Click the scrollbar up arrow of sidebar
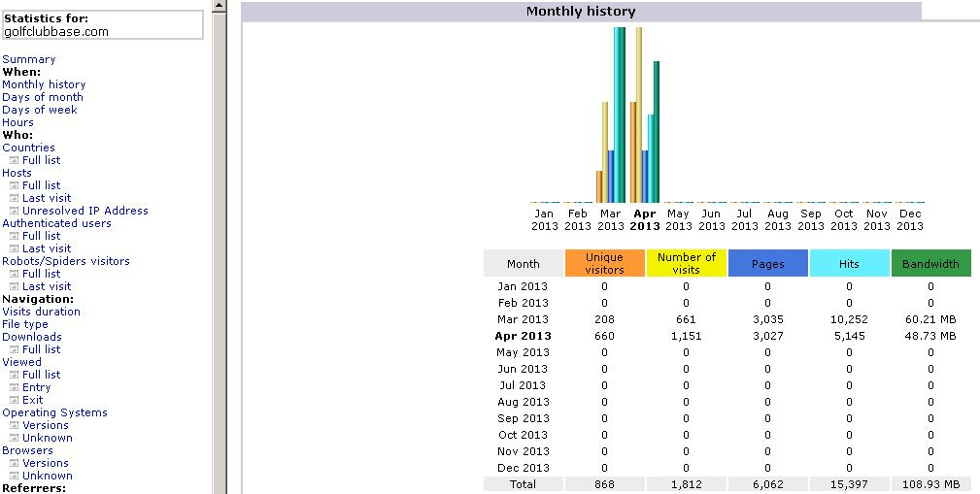Image resolution: width=980 pixels, height=494 pixels. coord(219,6)
